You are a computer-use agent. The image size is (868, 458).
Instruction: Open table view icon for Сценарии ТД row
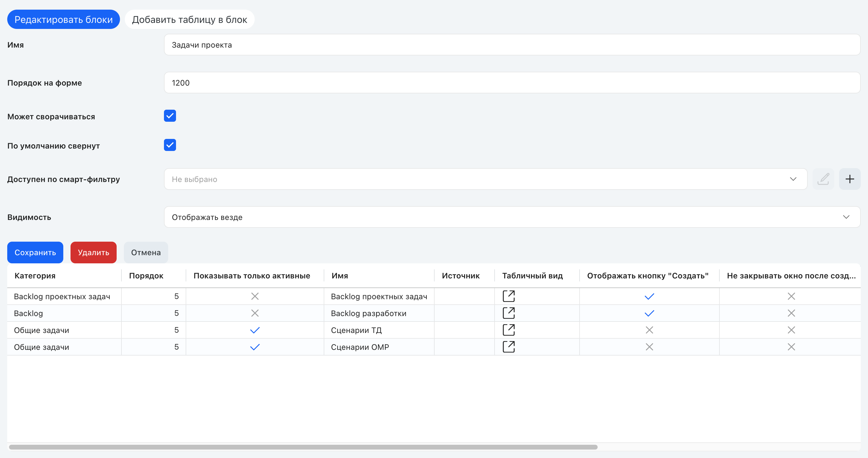(508, 330)
